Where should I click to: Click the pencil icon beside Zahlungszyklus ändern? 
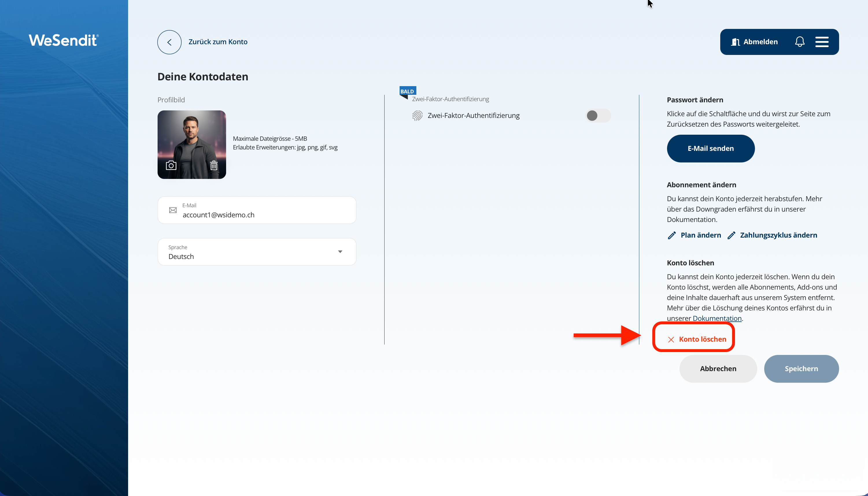(x=731, y=235)
